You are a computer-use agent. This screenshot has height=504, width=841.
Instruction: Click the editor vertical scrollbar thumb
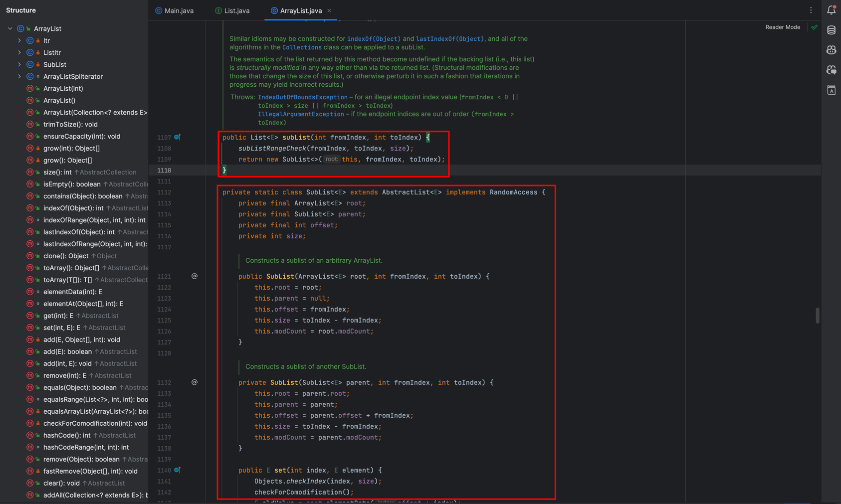(x=817, y=316)
